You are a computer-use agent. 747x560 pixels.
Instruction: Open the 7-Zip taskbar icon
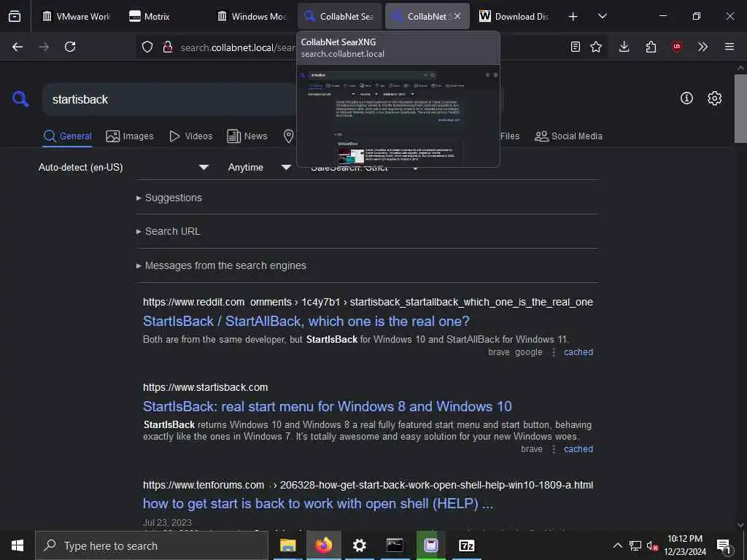466,545
